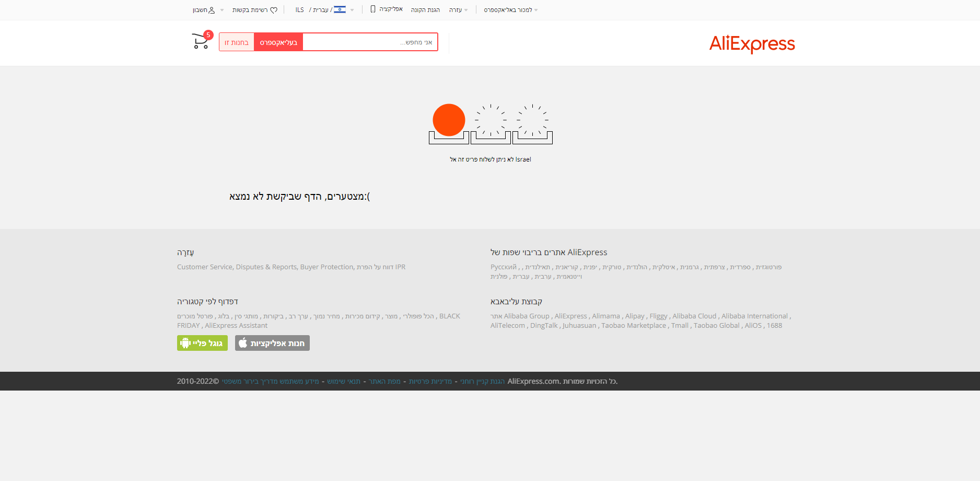Expand the help (עזרה) dropdown
The image size is (980, 481).
tap(459, 10)
